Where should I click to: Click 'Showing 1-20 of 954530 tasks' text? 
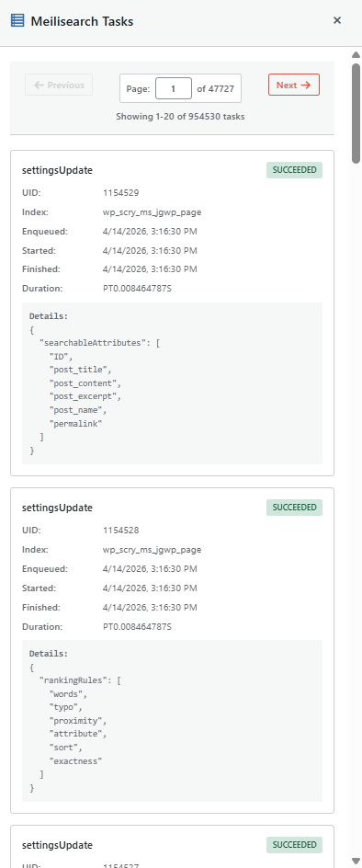click(180, 117)
